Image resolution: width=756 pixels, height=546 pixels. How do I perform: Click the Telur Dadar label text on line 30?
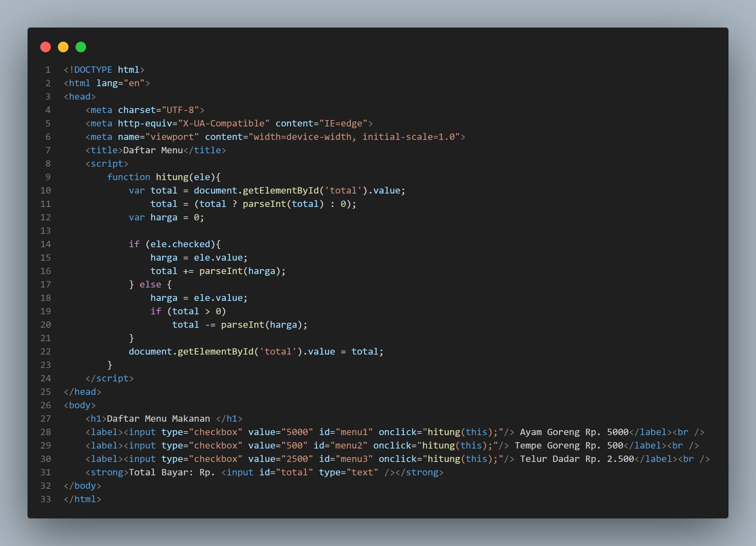[552, 459]
